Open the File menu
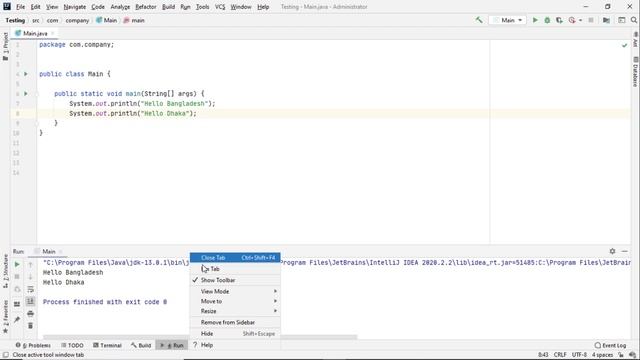The width and height of the screenshot is (640, 360). tap(20, 7)
